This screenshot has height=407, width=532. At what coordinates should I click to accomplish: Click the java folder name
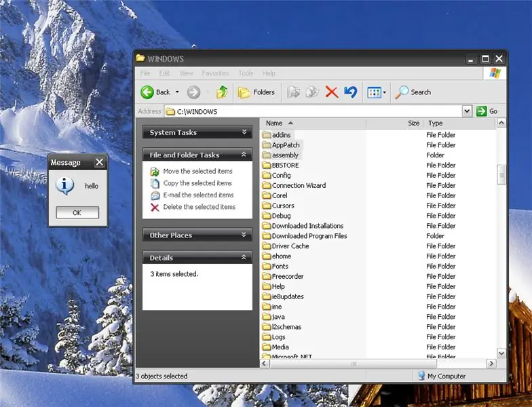pos(278,317)
